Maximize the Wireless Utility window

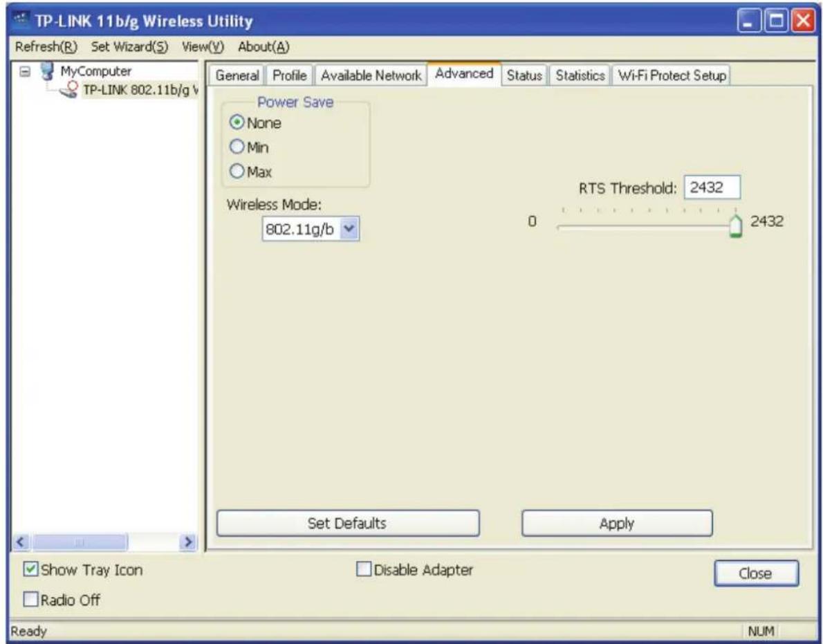click(x=776, y=21)
